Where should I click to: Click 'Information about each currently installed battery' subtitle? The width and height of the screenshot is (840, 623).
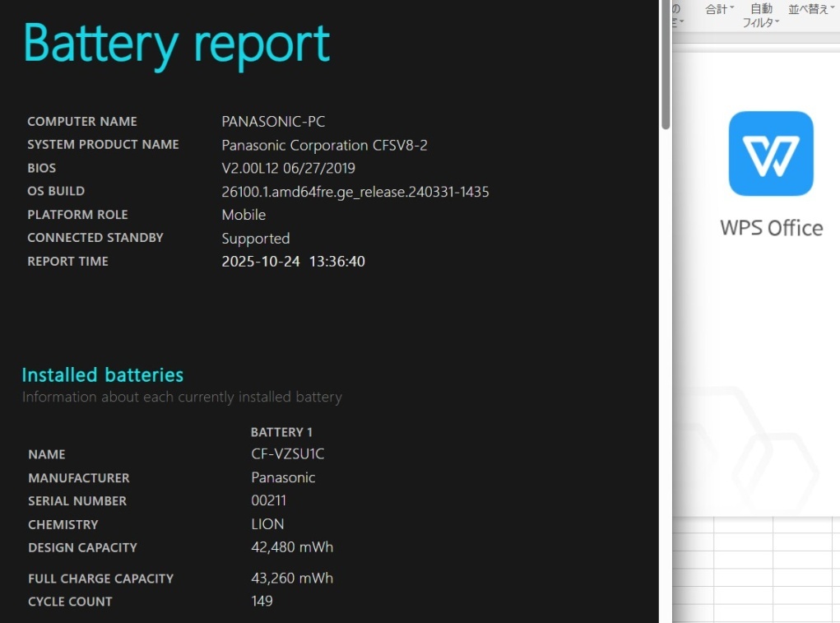(x=182, y=398)
